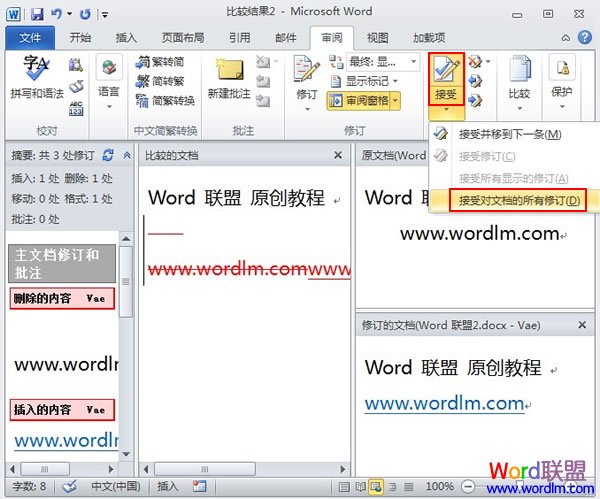This screenshot has height=499, width=600.
Task: Click the delete comment icon in 批注 group
Action: click(x=263, y=61)
